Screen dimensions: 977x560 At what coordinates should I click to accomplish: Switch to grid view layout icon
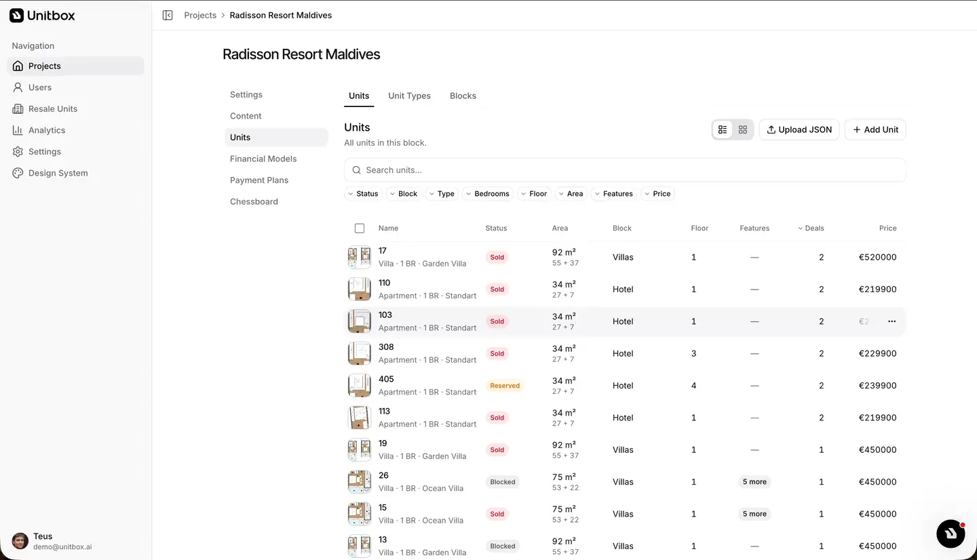tap(743, 129)
